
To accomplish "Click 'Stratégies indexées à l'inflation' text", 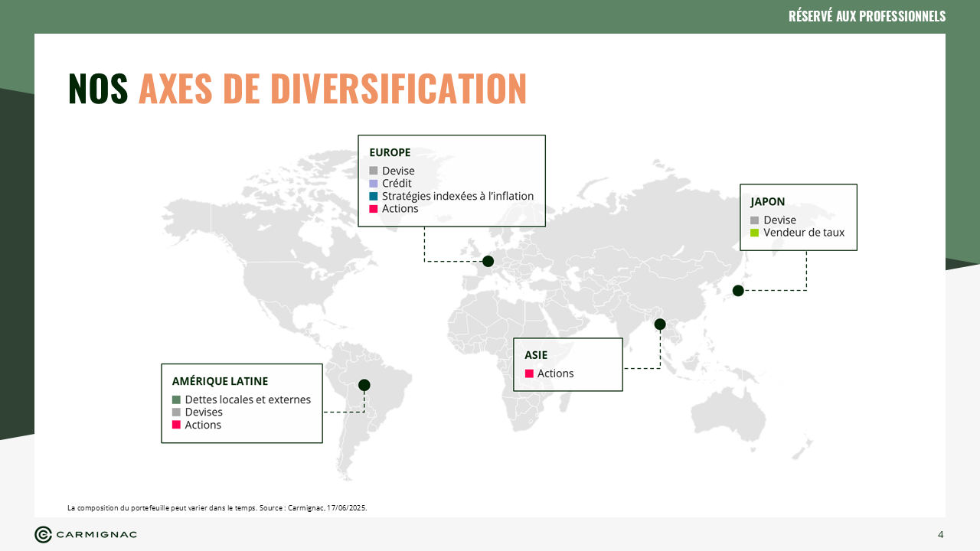I will [x=458, y=196].
